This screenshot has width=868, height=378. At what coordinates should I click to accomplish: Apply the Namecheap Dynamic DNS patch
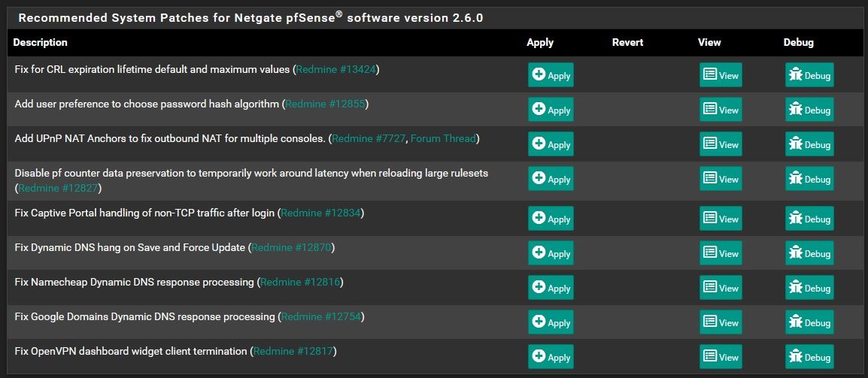point(551,288)
